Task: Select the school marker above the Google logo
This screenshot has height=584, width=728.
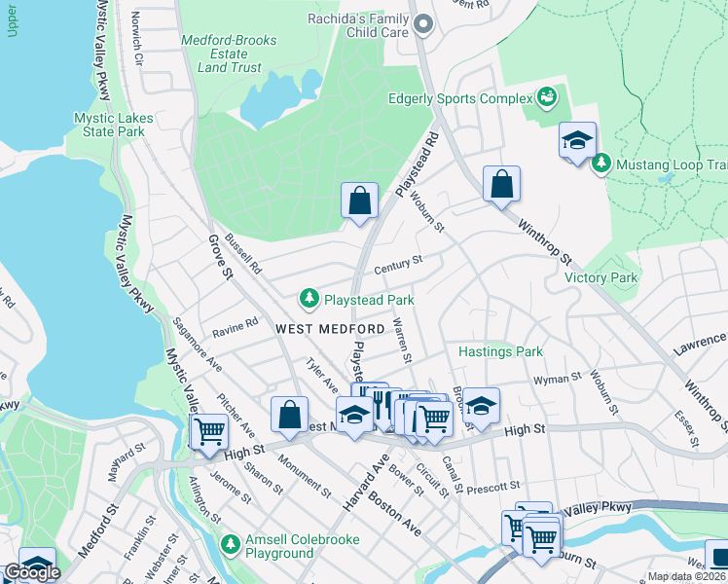Action: (38, 564)
